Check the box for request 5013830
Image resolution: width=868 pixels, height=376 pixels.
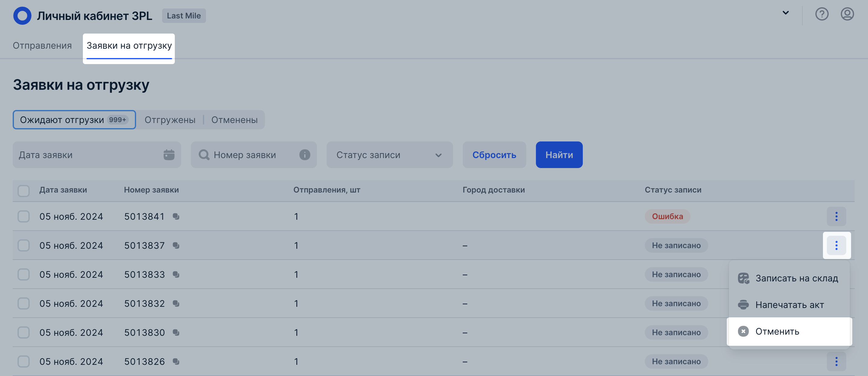coord(24,332)
